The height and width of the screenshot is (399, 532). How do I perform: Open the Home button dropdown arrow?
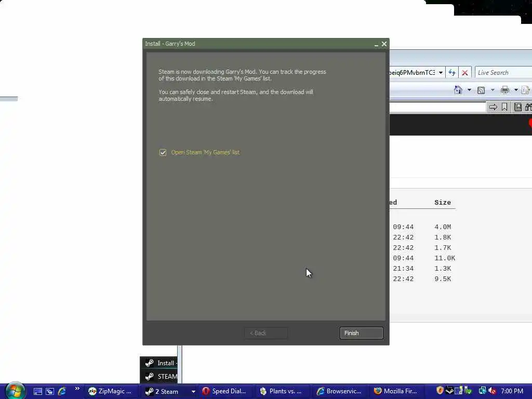[x=469, y=90]
